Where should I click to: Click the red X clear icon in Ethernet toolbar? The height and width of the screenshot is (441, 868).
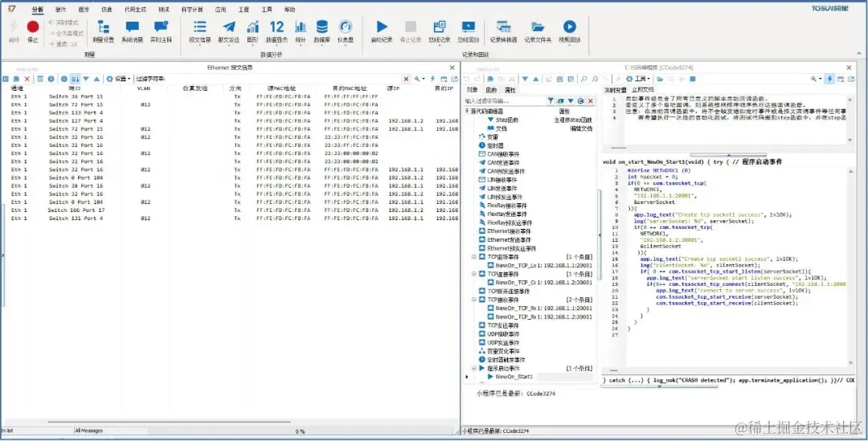coord(27,80)
